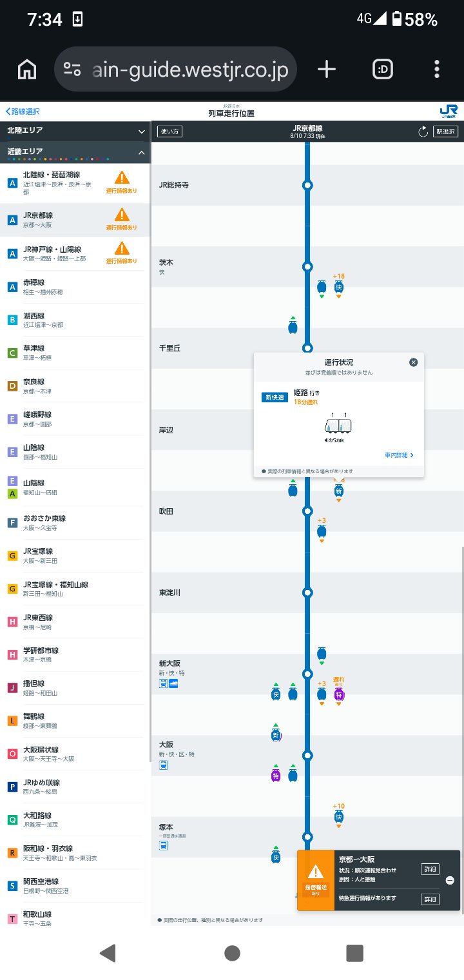
Task: Tap the 新 train icon above 大阪
Action: pyautogui.click(x=276, y=734)
